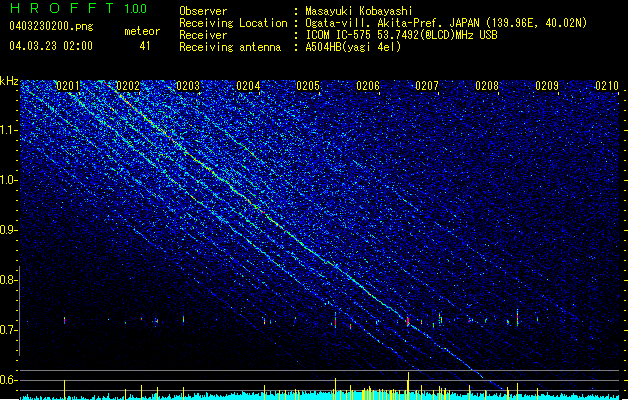Click the 0210 time marker

[x=607, y=86]
